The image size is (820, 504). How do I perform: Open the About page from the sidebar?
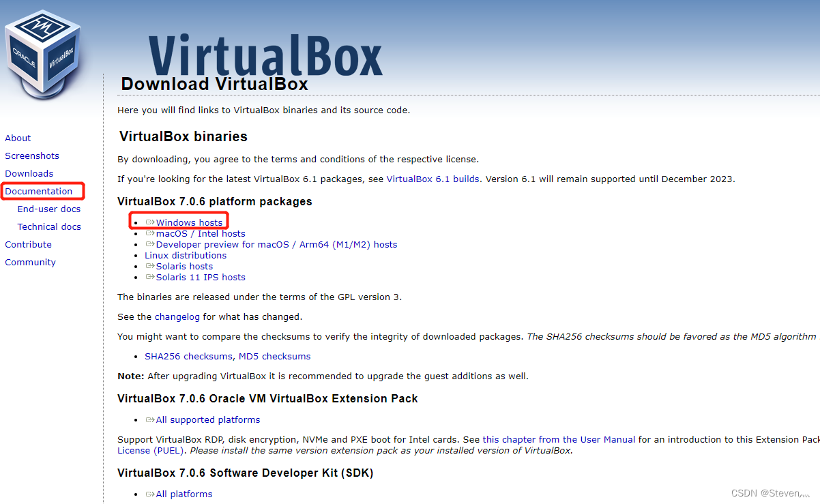point(18,138)
